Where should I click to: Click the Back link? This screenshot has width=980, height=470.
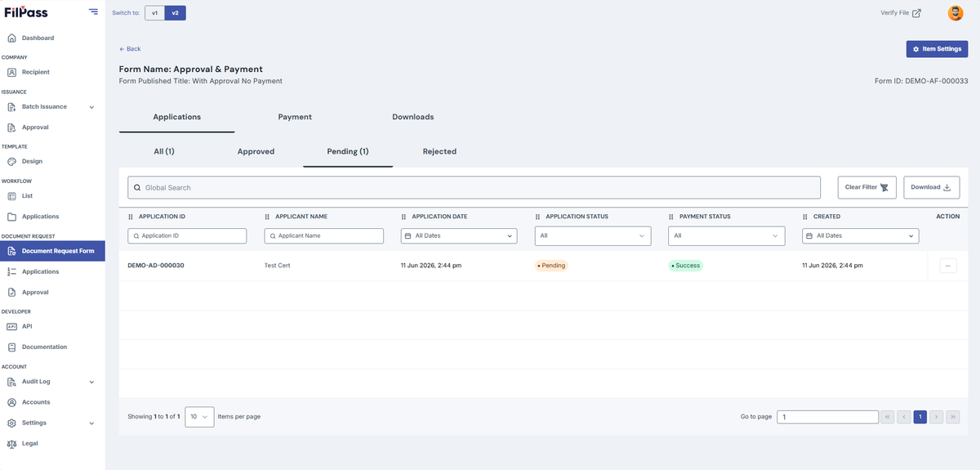[130, 49]
